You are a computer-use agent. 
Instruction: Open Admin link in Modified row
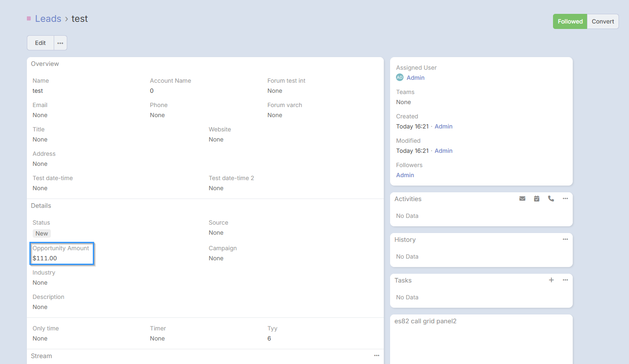443,151
